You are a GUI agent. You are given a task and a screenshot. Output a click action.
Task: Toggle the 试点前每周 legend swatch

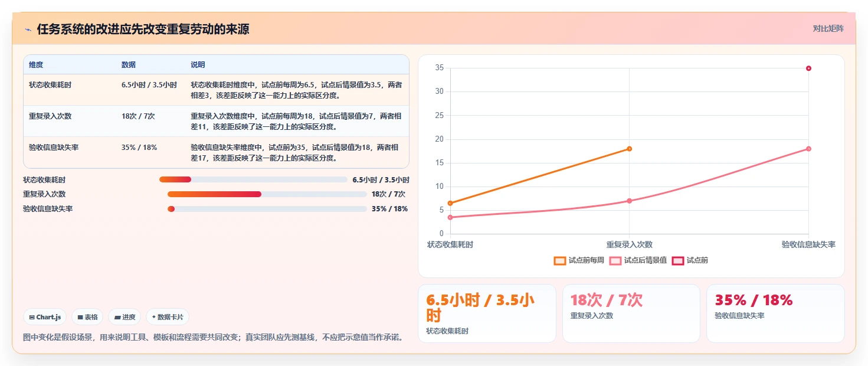point(559,260)
